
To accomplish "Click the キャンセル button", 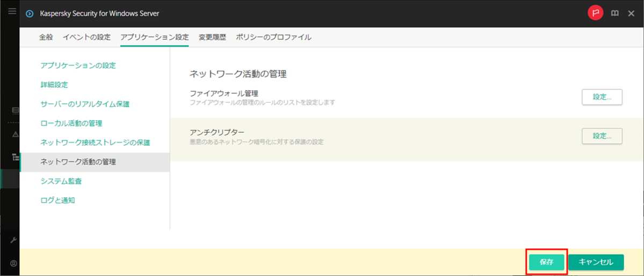I will pyautogui.click(x=596, y=262).
